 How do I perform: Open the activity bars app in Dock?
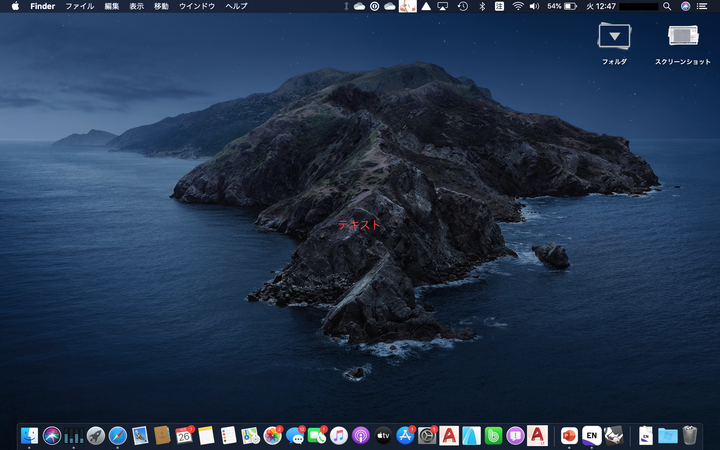click(x=73, y=435)
